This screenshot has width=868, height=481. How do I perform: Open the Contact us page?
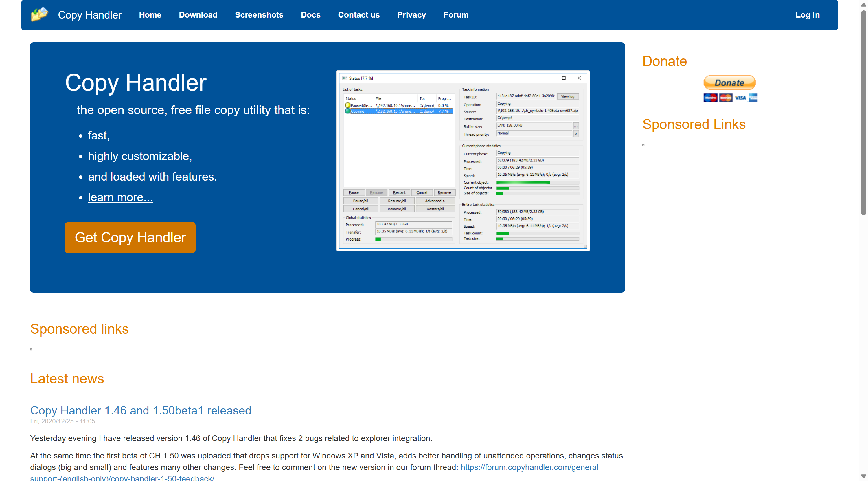tap(359, 15)
